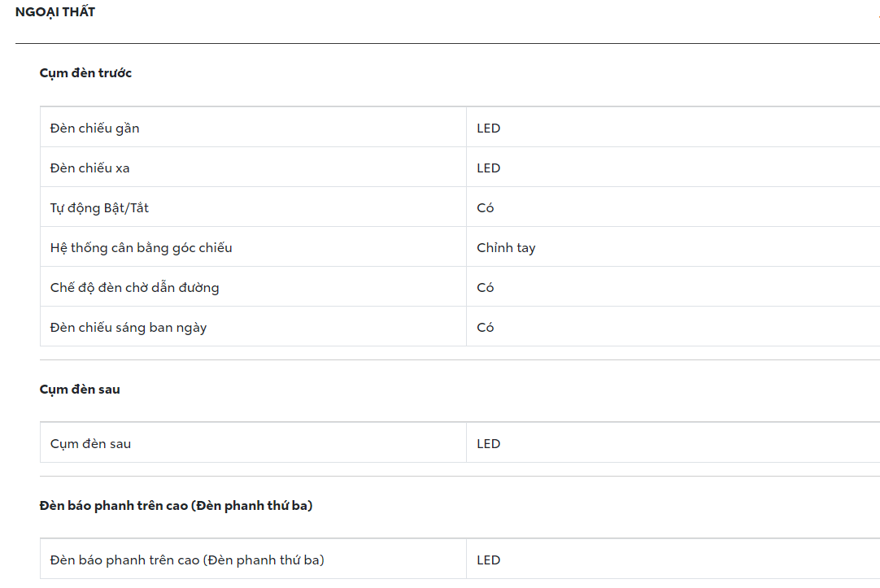Click Có value for Đèn chiếu sáng ban ngày
The width and height of the screenshot is (880, 588).
coord(486,328)
